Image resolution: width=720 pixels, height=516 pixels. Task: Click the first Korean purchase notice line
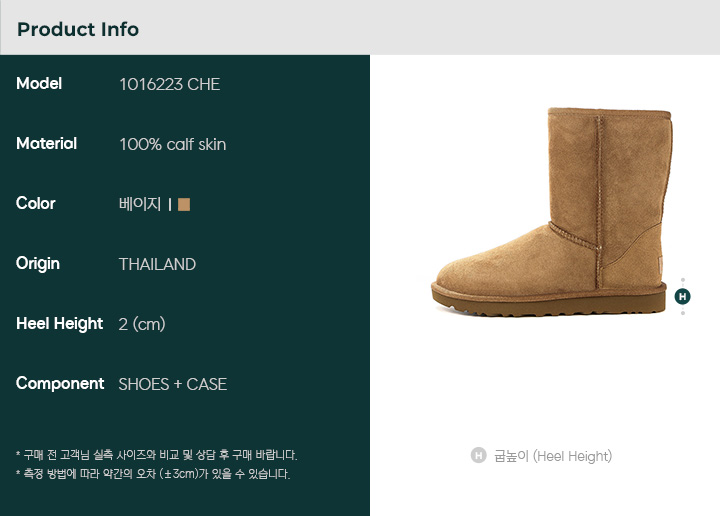point(157,455)
